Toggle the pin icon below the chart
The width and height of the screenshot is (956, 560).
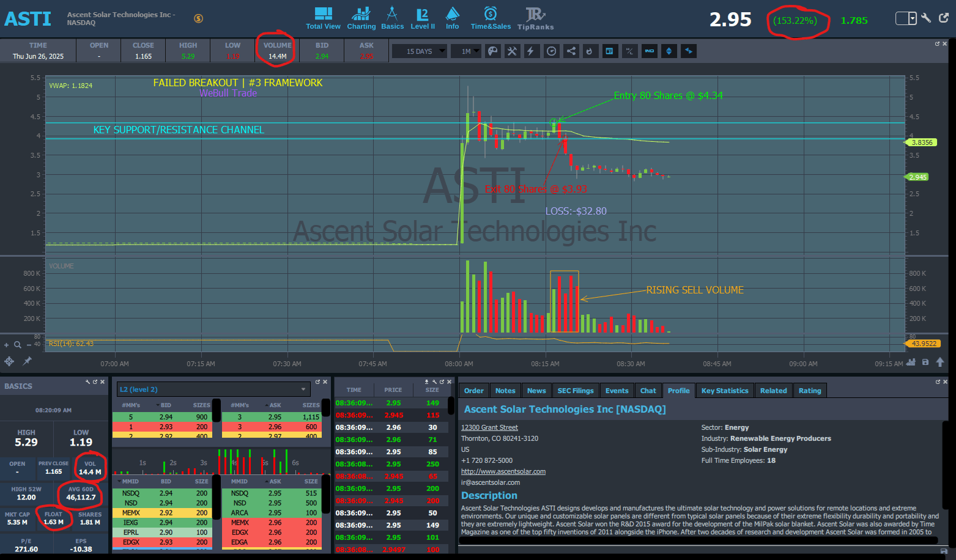click(27, 361)
